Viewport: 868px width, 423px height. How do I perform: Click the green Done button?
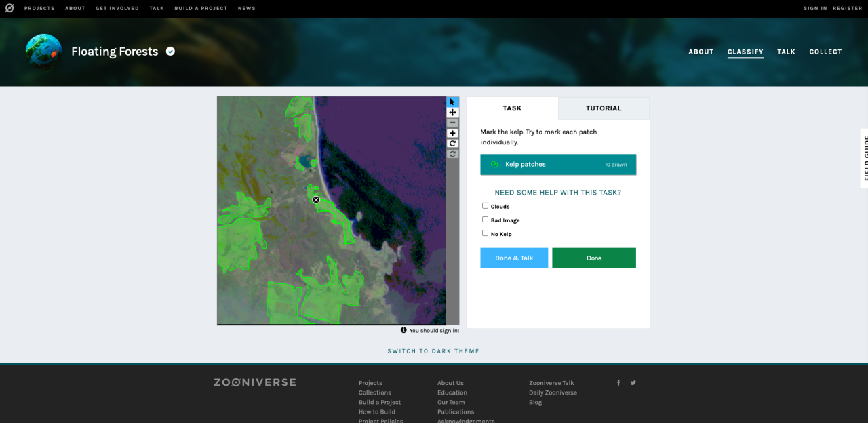(x=594, y=258)
